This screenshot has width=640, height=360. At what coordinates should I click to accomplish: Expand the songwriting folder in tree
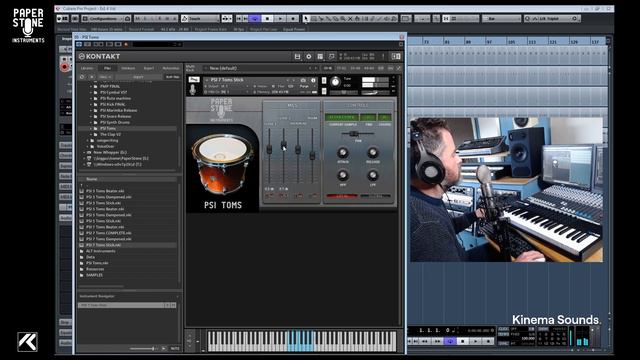pyautogui.click(x=87, y=140)
